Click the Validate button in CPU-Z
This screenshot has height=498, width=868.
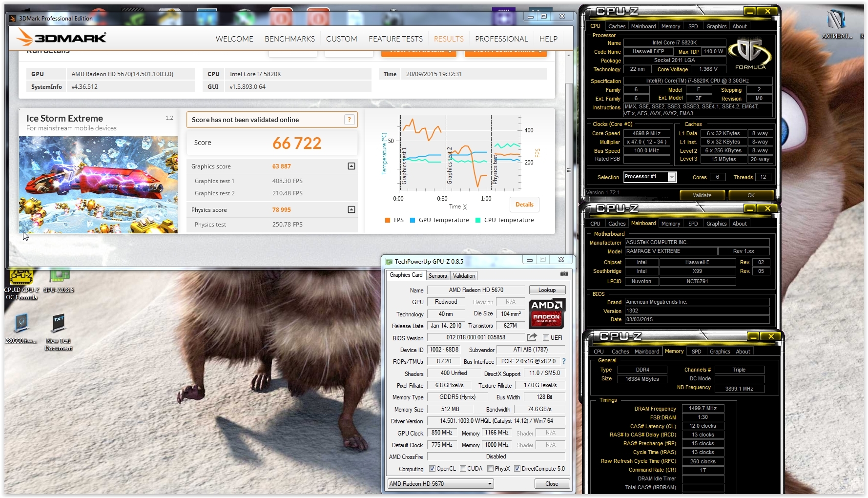[702, 195]
